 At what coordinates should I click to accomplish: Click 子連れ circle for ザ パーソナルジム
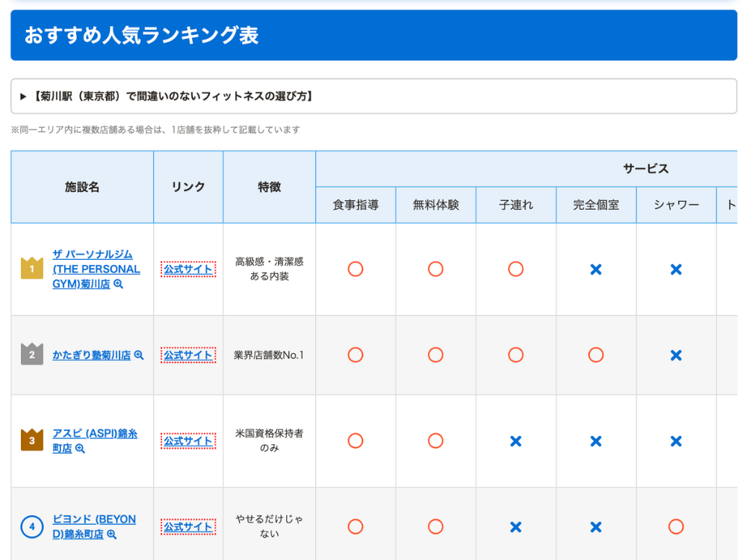(515, 269)
